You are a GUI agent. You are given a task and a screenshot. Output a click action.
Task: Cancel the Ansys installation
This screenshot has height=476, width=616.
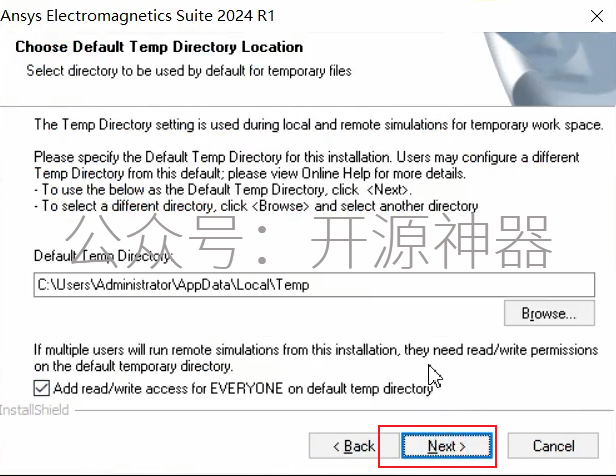click(553, 446)
